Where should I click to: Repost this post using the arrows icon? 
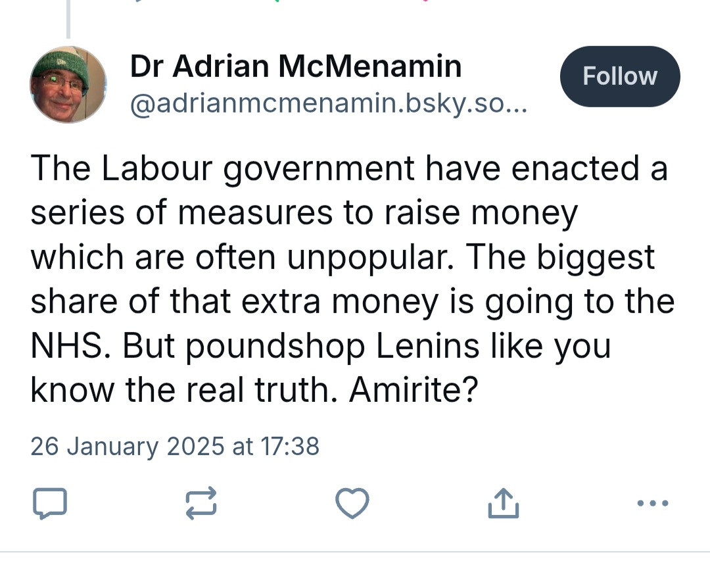201,503
